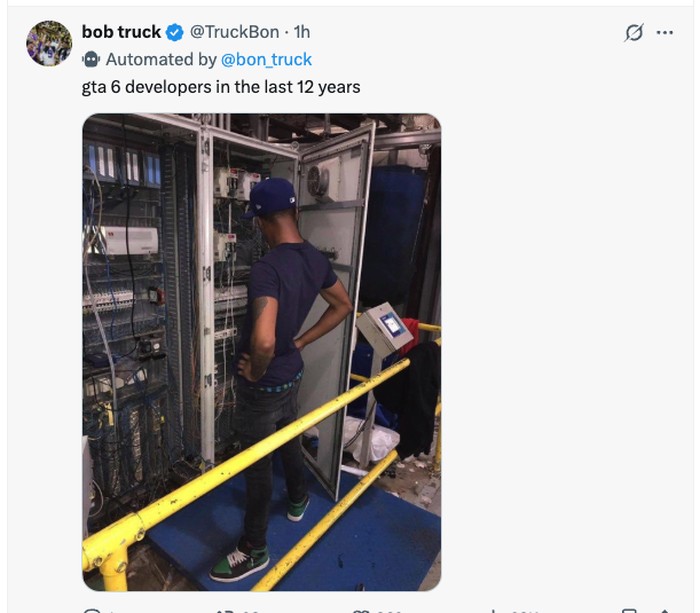Click the blue verified checkmark badge
This screenshot has height=613, width=700.
(x=175, y=33)
